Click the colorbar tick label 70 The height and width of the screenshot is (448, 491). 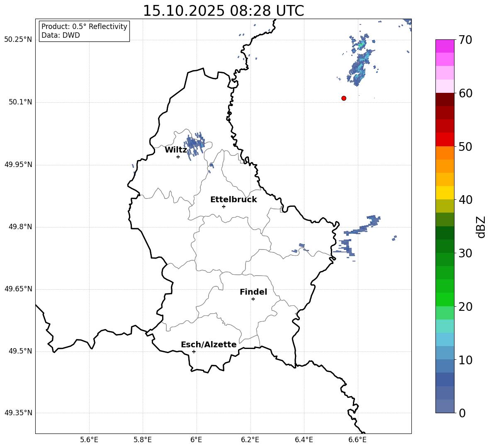465,40
